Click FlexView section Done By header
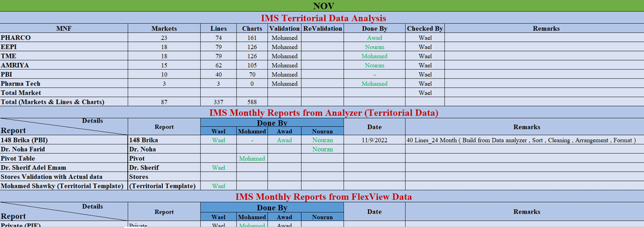 point(272,207)
